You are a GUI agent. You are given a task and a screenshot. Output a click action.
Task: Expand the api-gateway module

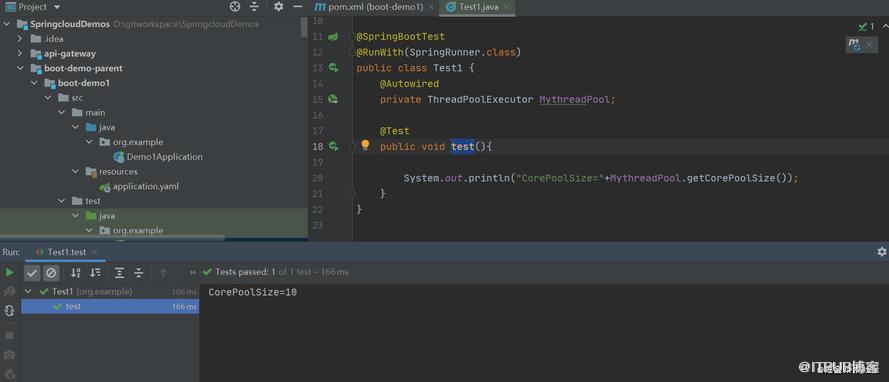point(20,54)
